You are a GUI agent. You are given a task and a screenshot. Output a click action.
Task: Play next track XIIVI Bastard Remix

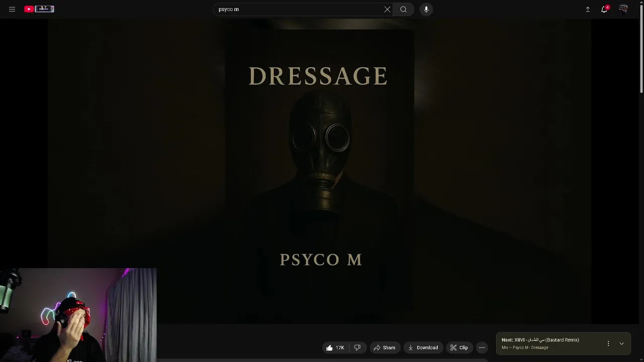540,340
